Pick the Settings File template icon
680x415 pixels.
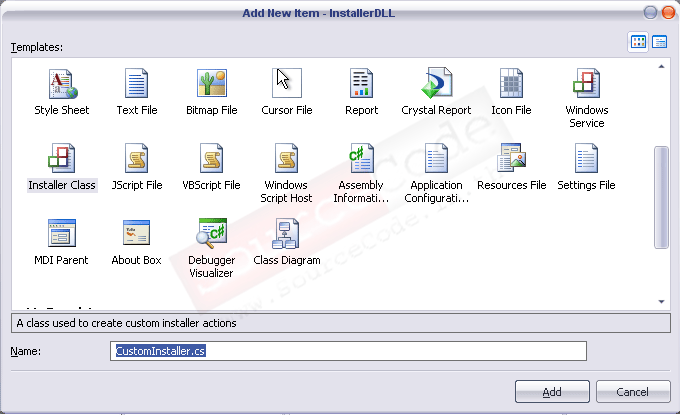[x=586, y=158]
